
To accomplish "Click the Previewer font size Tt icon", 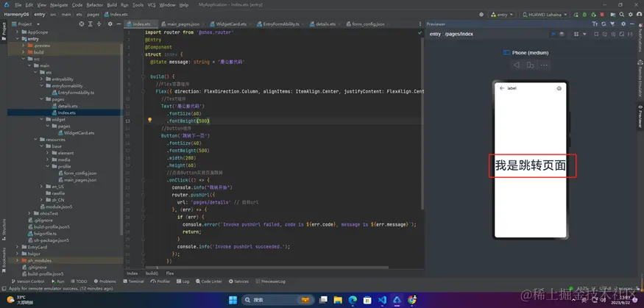I will 595,24.
